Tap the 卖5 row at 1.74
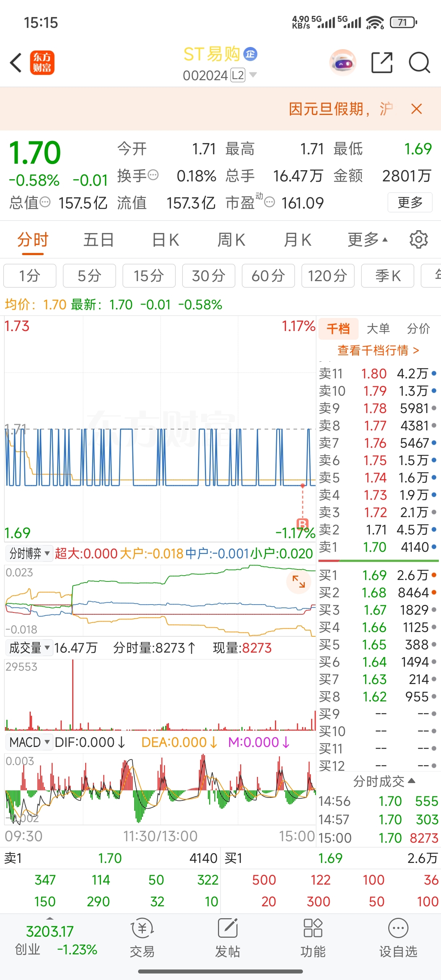Image resolution: width=441 pixels, height=980 pixels. (378, 478)
